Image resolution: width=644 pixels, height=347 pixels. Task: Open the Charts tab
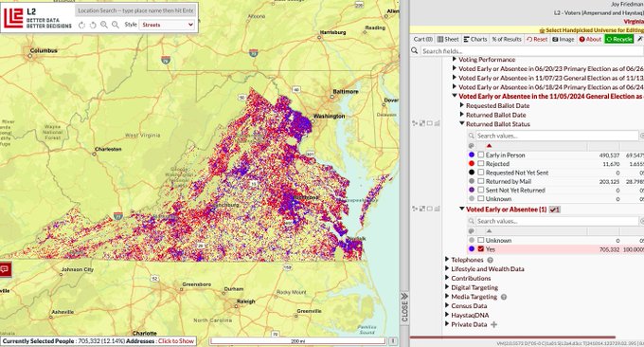475,39
